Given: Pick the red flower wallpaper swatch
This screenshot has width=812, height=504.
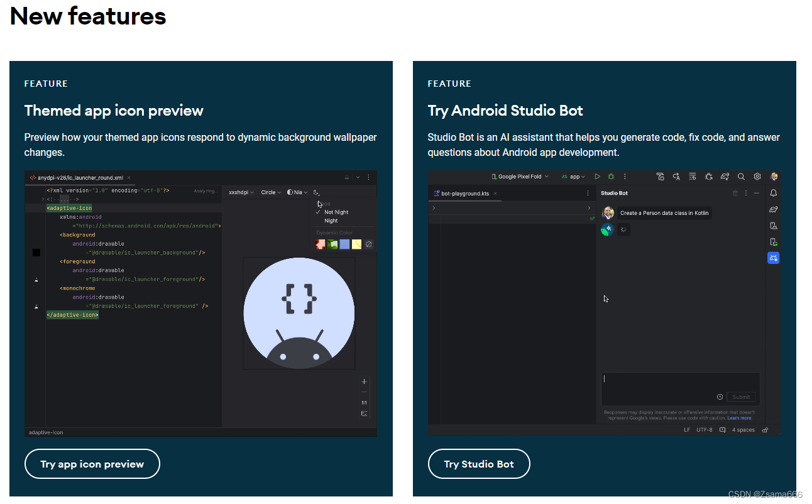Looking at the screenshot, I should click(321, 244).
